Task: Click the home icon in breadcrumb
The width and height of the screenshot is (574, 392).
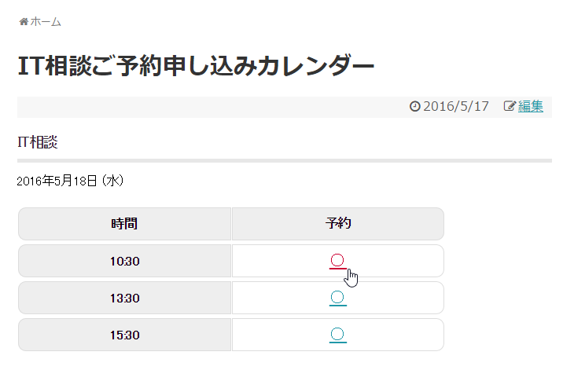Action: 24,22
